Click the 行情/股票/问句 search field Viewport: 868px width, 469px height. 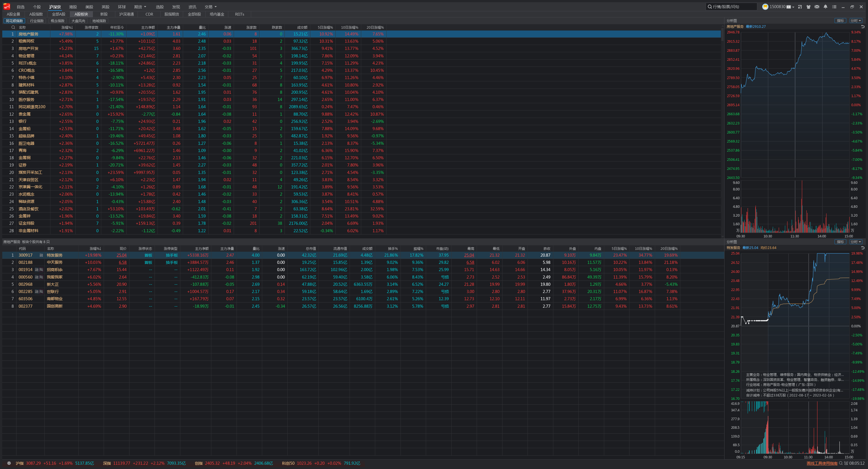pos(731,7)
